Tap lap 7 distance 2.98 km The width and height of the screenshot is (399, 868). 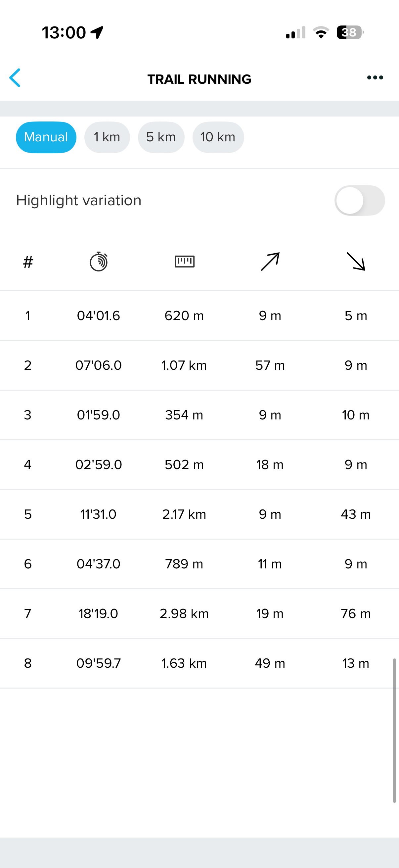pos(184,614)
